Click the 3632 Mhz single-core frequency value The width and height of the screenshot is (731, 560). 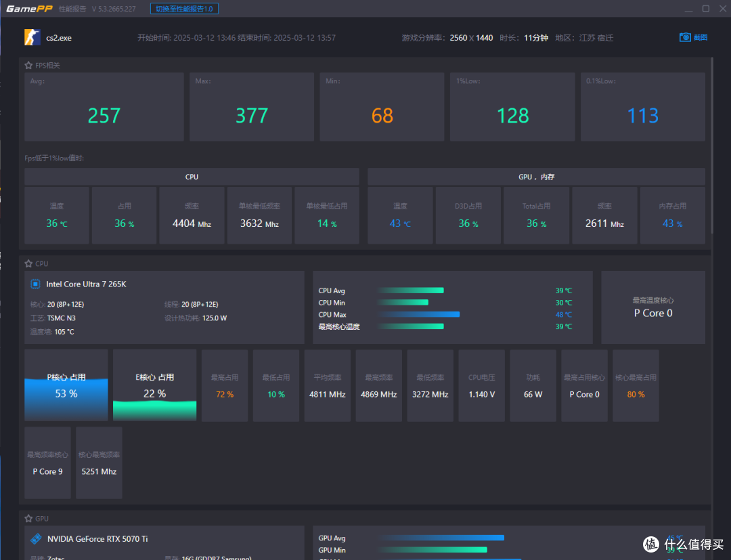pyautogui.click(x=259, y=223)
